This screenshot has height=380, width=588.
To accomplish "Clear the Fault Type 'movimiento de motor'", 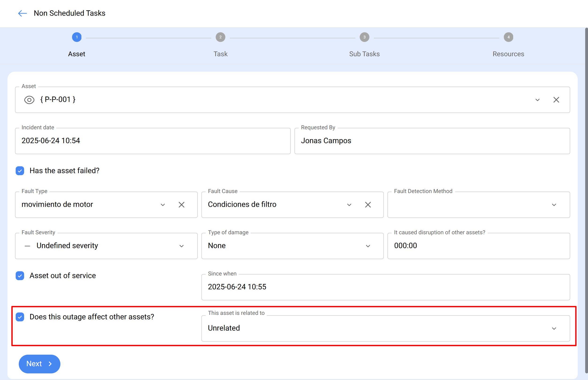I will (x=181, y=205).
